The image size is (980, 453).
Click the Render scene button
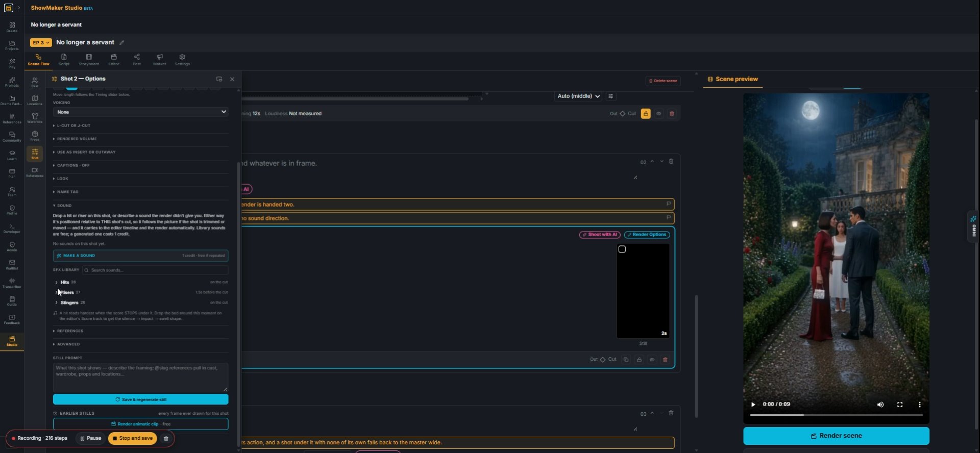pos(836,436)
